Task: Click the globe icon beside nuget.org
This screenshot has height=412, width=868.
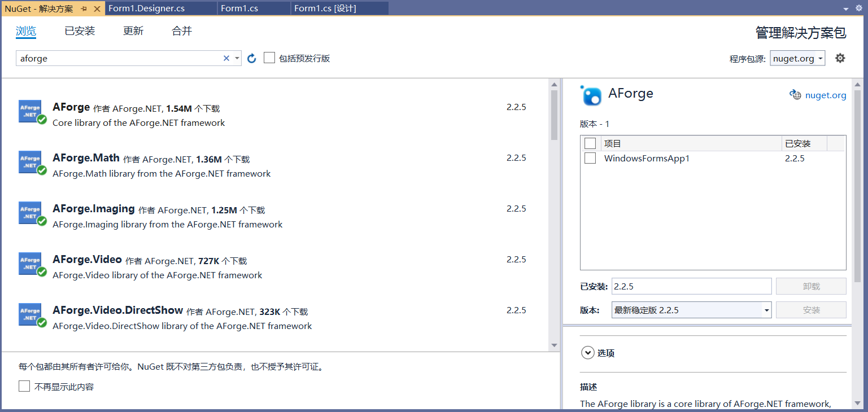Action: 795,95
